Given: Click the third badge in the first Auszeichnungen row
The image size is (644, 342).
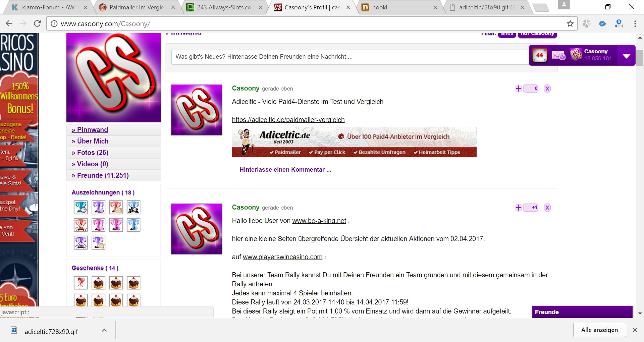Looking at the screenshot, I should 116,207.
